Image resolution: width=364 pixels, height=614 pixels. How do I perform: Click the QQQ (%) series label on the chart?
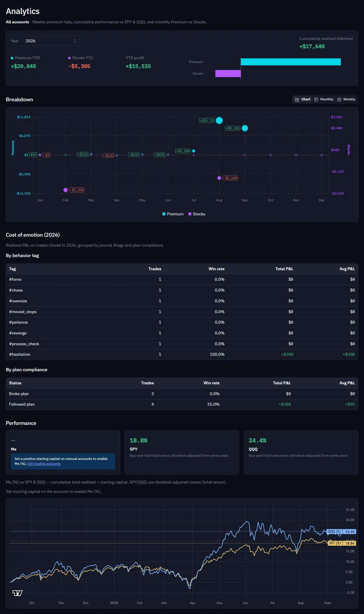[334, 531]
